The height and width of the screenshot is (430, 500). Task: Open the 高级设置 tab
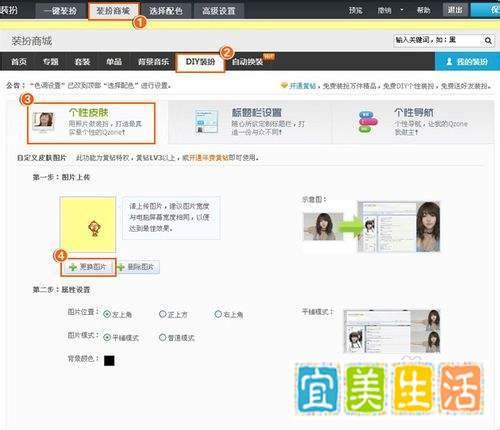click(x=219, y=11)
